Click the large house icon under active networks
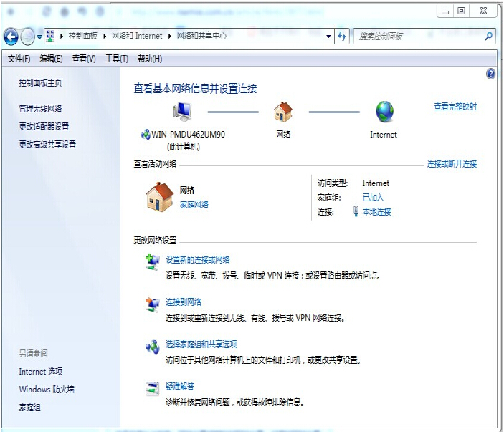Image resolution: width=504 pixels, height=434 pixels. point(159,197)
